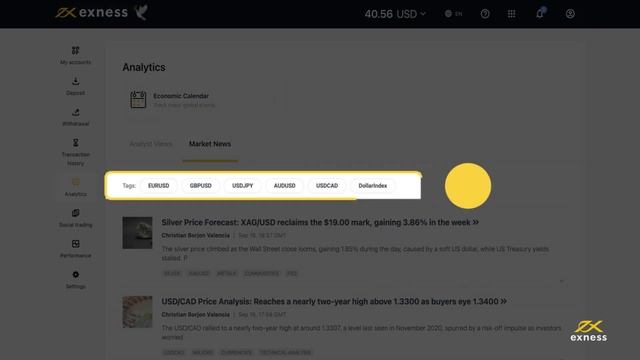640x360 pixels.
Task: Click the Economic Calendar icon
Action: click(x=138, y=100)
